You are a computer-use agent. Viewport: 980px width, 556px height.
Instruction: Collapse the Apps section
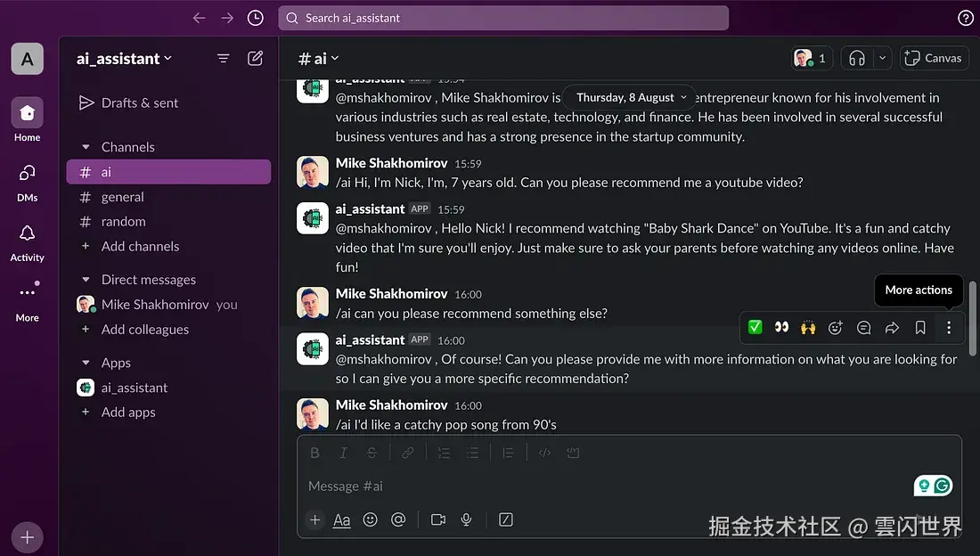86,363
